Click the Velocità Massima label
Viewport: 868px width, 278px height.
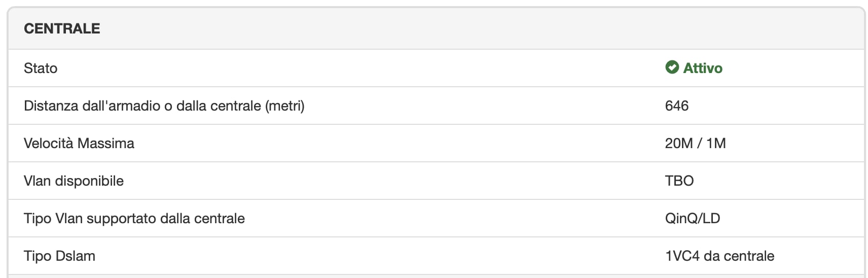79,143
